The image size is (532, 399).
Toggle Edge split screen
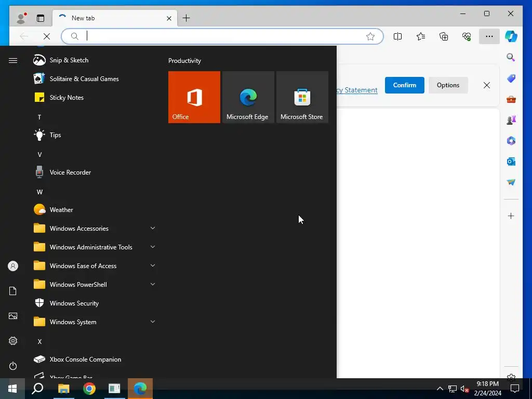[x=397, y=36]
